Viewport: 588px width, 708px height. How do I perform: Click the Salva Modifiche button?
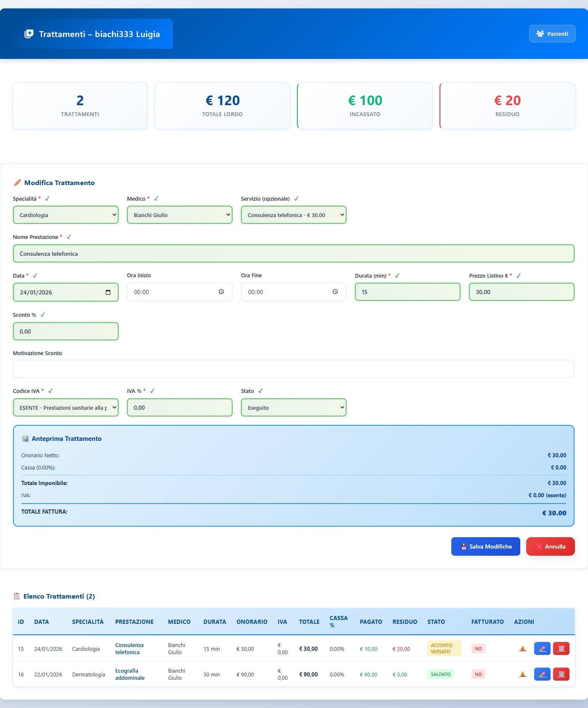485,546
